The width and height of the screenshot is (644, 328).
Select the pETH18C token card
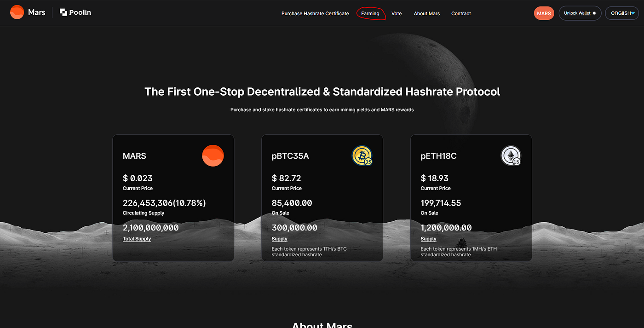pyautogui.click(x=471, y=198)
